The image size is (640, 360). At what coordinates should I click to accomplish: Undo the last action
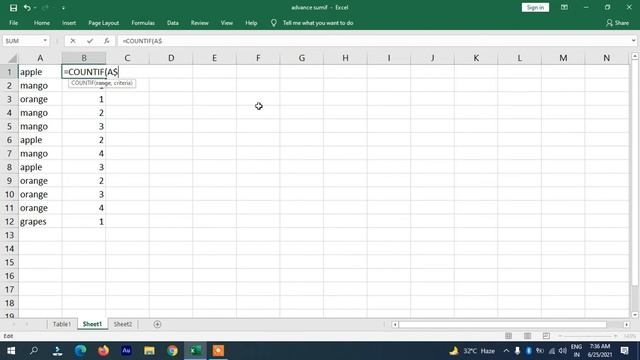27,8
